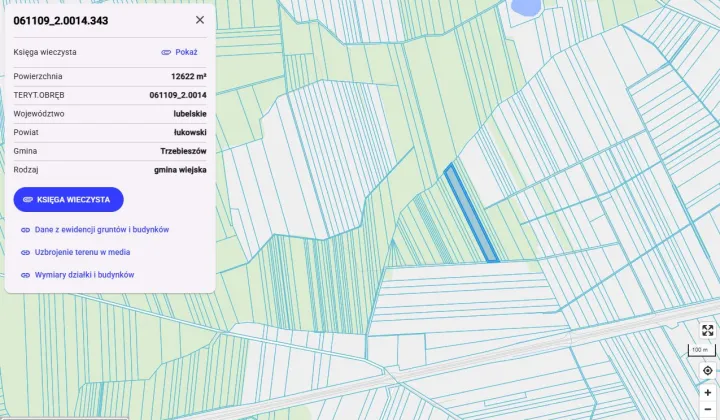Viewport: 720px width, 420px height.
Task: Click the 'Pokaż' link for Księga wieczysta
Action: (180, 52)
